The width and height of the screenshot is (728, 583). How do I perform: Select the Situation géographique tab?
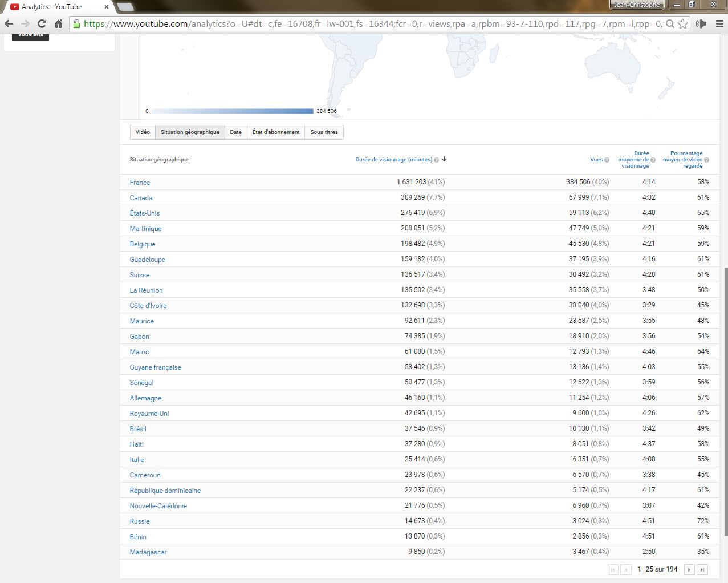[x=190, y=132]
